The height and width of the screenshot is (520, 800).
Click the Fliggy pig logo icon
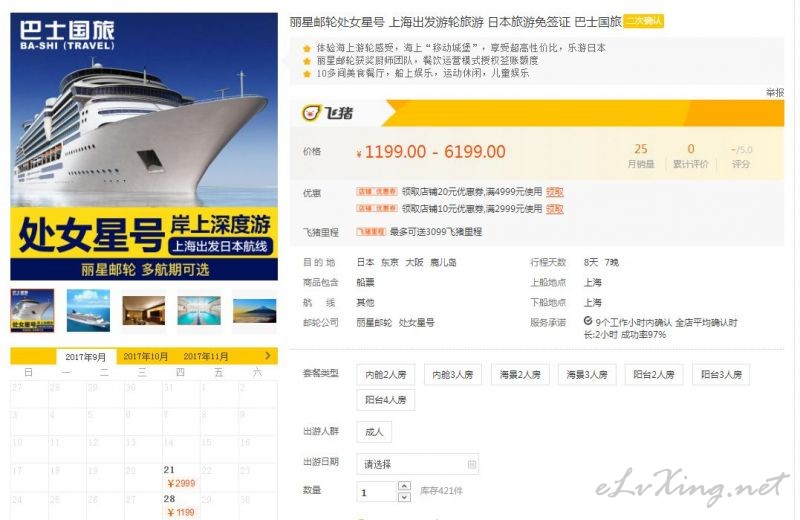pos(311,113)
